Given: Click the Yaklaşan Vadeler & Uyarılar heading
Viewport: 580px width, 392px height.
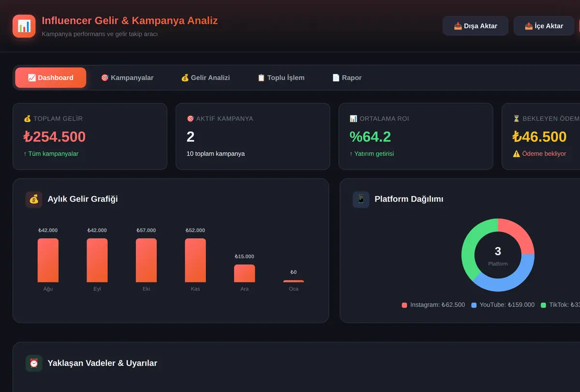Looking at the screenshot, I should (x=102, y=363).
